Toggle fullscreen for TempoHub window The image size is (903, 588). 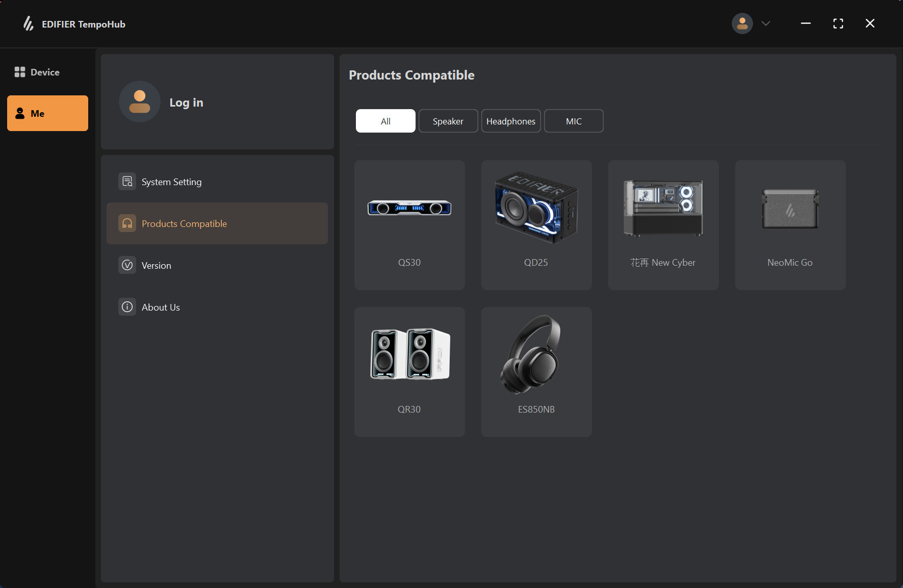pyautogui.click(x=838, y=23)
